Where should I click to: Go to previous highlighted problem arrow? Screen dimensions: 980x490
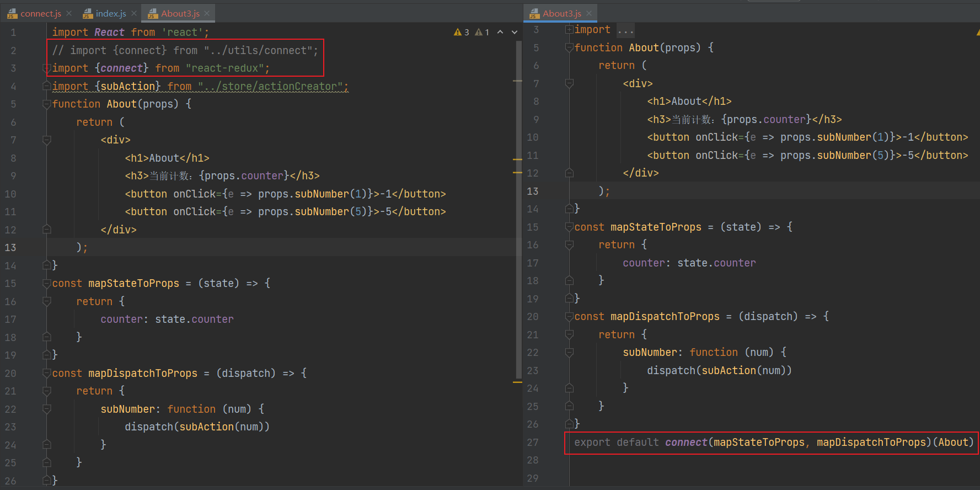click(x=500, y=32)
